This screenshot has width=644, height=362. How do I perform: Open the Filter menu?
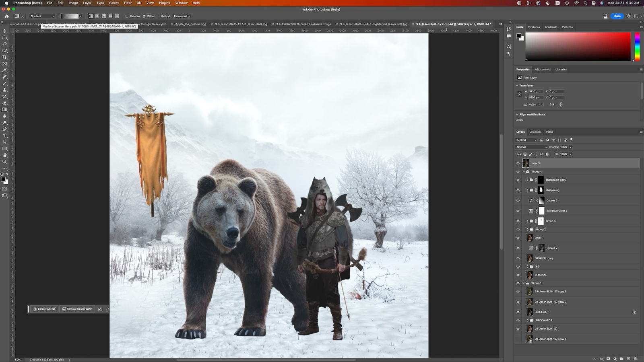pyautogui.click(x=128, y=3)
